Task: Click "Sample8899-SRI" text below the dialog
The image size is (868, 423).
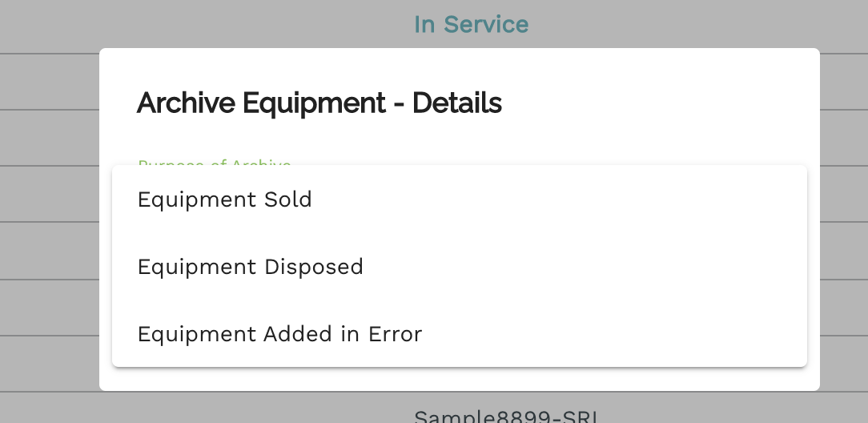Action: (506, 415)
